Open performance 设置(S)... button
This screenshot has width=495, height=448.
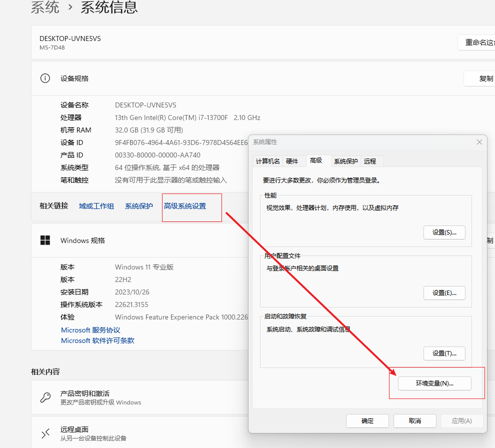444,232
